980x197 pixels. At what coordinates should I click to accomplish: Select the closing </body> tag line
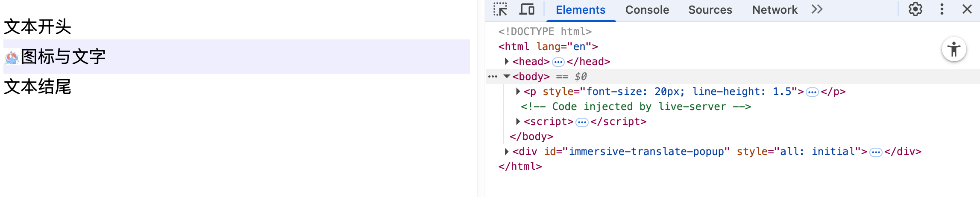pyautogui.click(x=531, y=136)
